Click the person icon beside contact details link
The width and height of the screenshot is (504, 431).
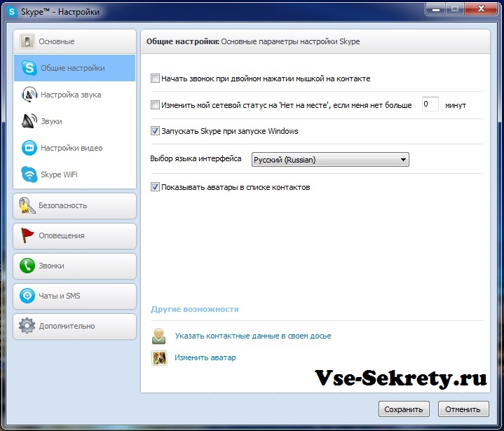pyautogui.click(x=159, y=336)
